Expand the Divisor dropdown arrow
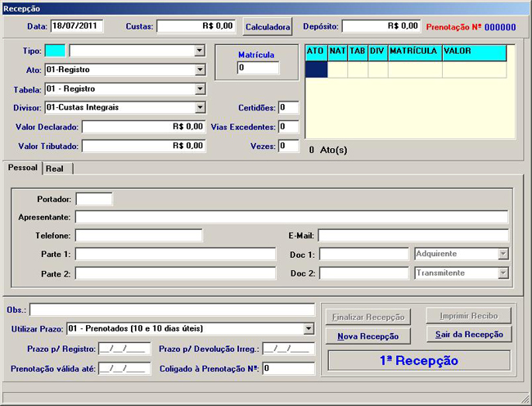The height and width of the screenshot is (406, 532). coord(200,108)
